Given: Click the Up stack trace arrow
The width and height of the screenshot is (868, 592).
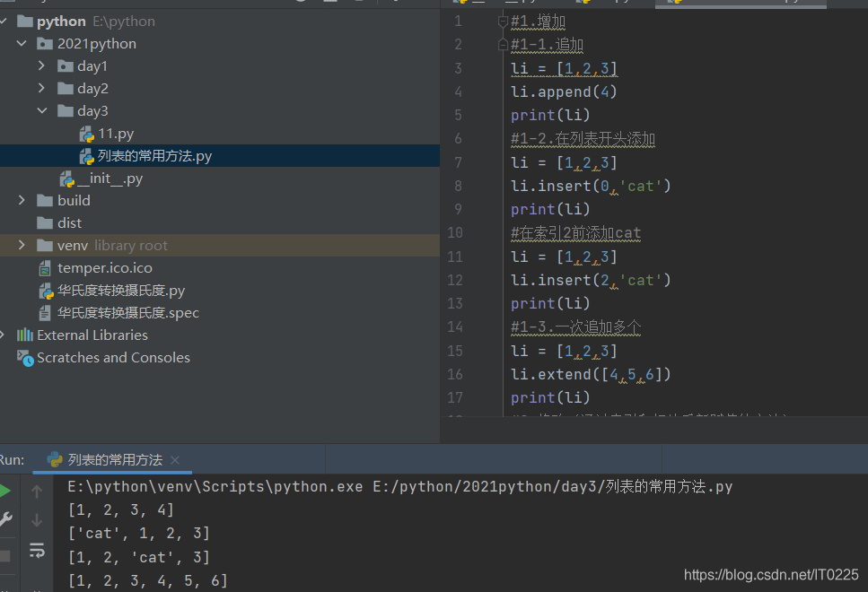Looking at the screenshot, I should coord(37,492).
